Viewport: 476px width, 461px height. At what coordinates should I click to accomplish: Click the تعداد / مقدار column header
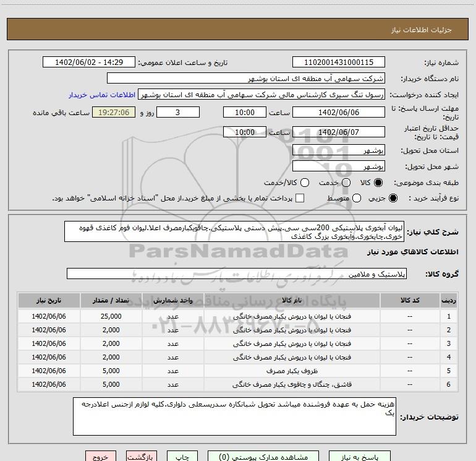(111, 300)
